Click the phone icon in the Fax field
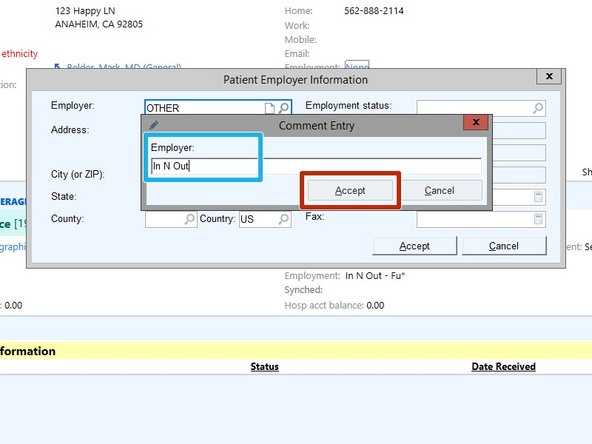 538,219
